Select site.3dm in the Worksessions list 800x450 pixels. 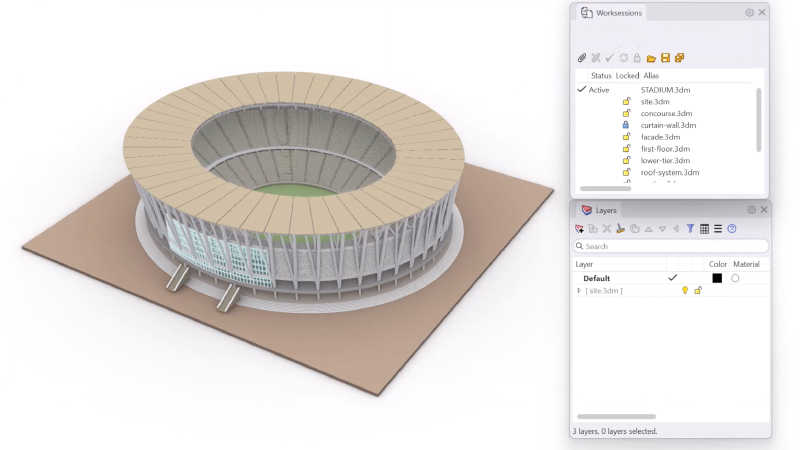pos(655,102)
